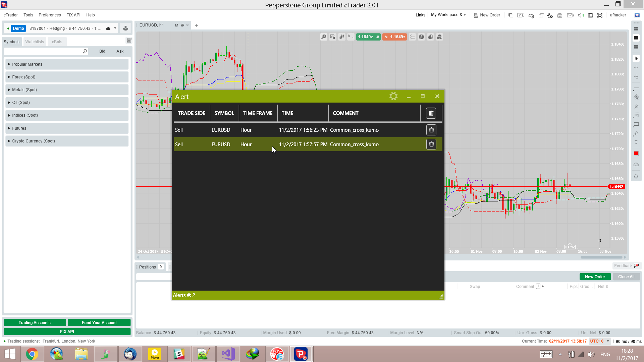Expand Popular Markets symbol group
Viewport: 644px width, 362px height.
click(x=67, y=64)
